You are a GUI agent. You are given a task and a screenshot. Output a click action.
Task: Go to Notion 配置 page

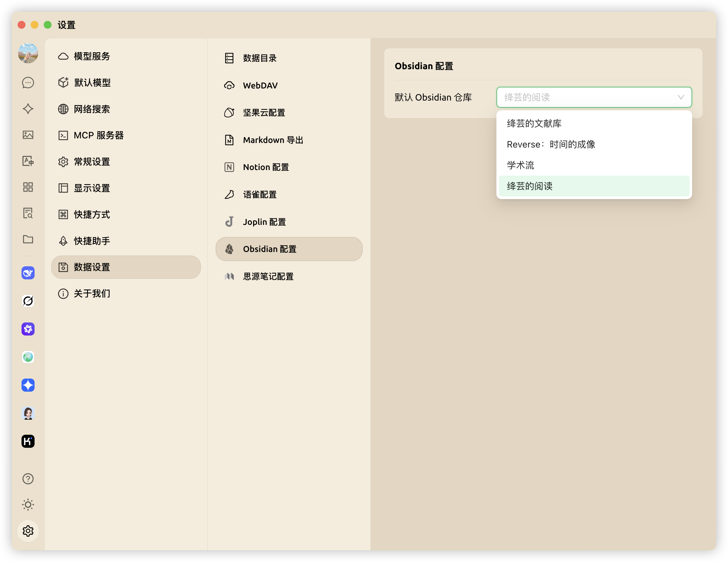(266, 167)
